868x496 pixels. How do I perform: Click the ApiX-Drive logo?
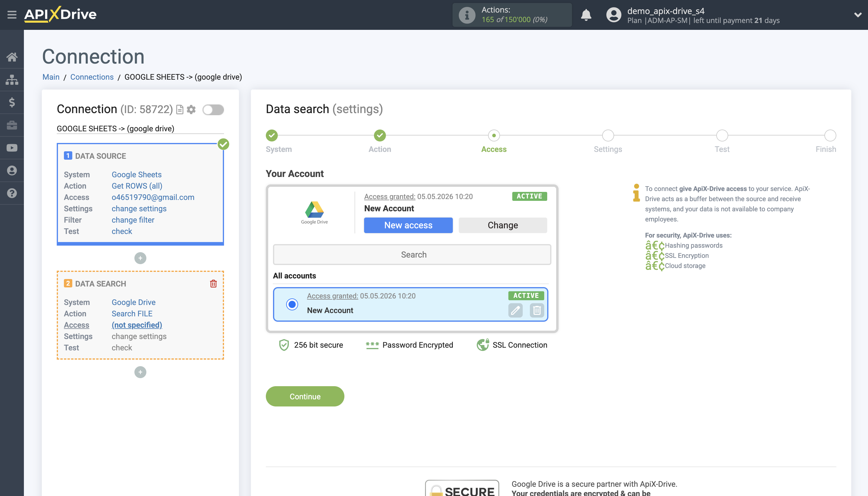pyautogui.click(x=60, y=14)
